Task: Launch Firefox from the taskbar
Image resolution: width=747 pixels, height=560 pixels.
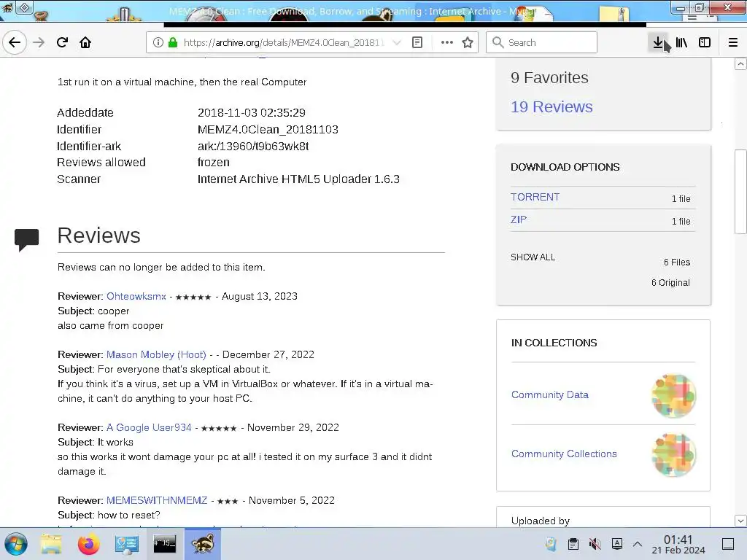Action: [x=88, y=544]
